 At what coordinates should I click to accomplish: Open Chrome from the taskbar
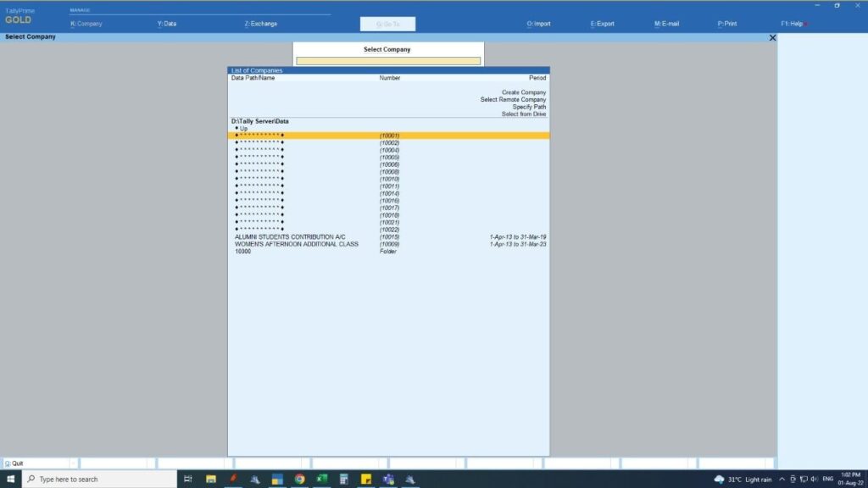point(299,479)
